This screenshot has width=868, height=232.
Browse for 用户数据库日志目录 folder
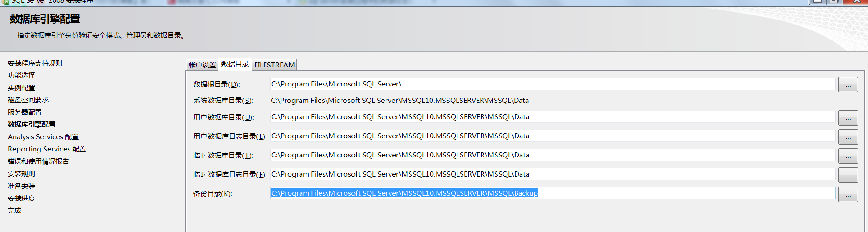848,137
